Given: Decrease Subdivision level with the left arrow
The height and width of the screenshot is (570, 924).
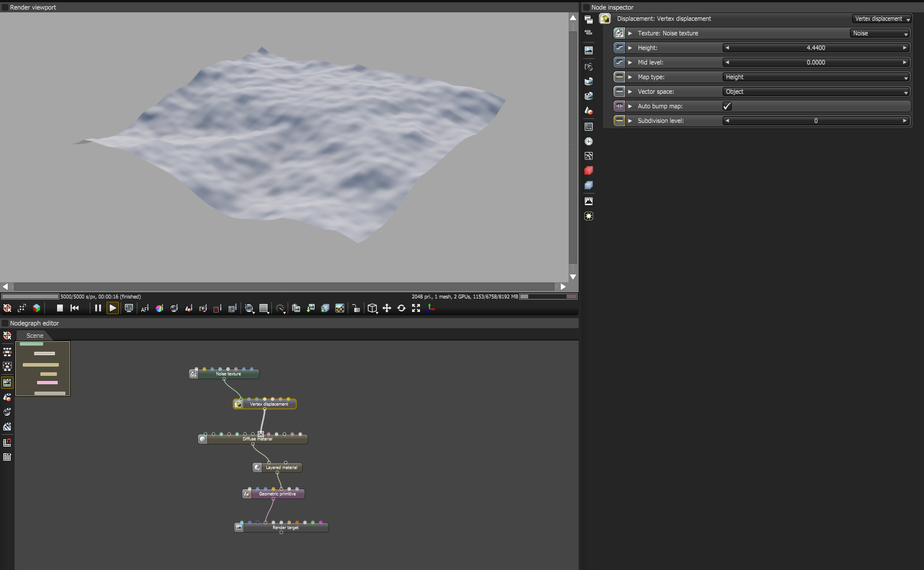Looking at the screenshot, I should 727,121.
